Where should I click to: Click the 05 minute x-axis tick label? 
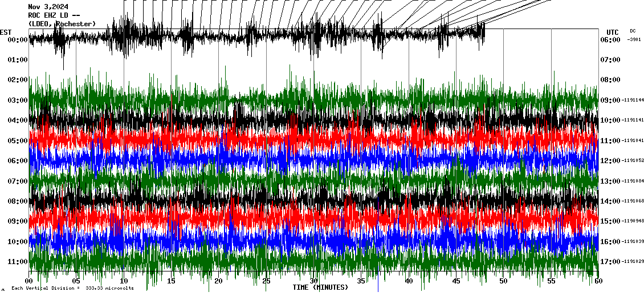tap(76, 281)
